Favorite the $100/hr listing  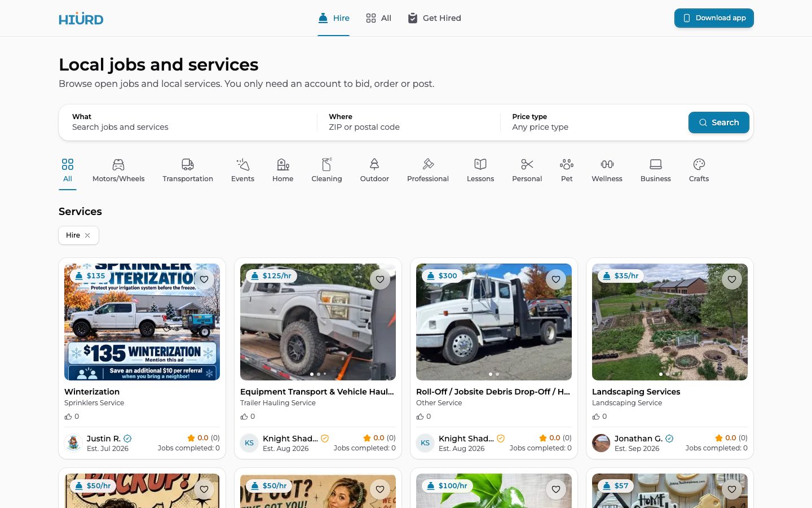(x=556, y=489)
